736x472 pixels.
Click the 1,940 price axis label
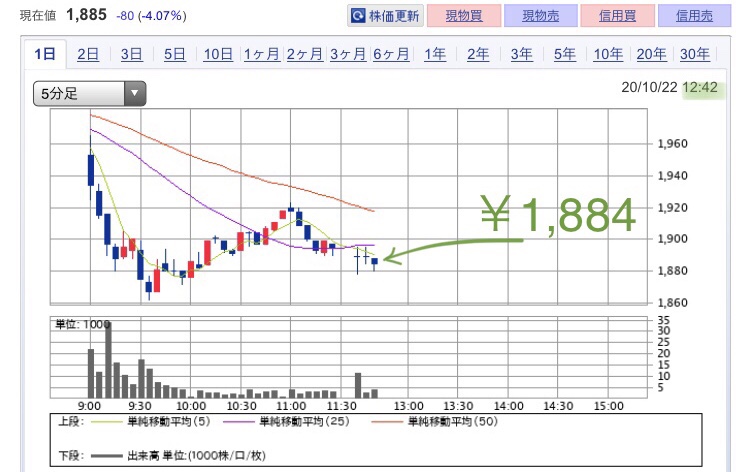point(673,176)
